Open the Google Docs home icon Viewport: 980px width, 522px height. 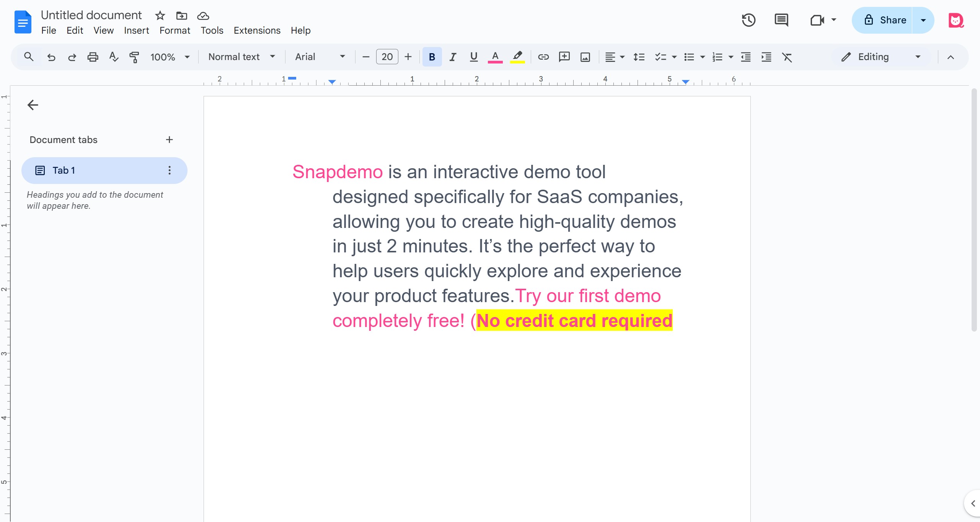tap(23, 22)
